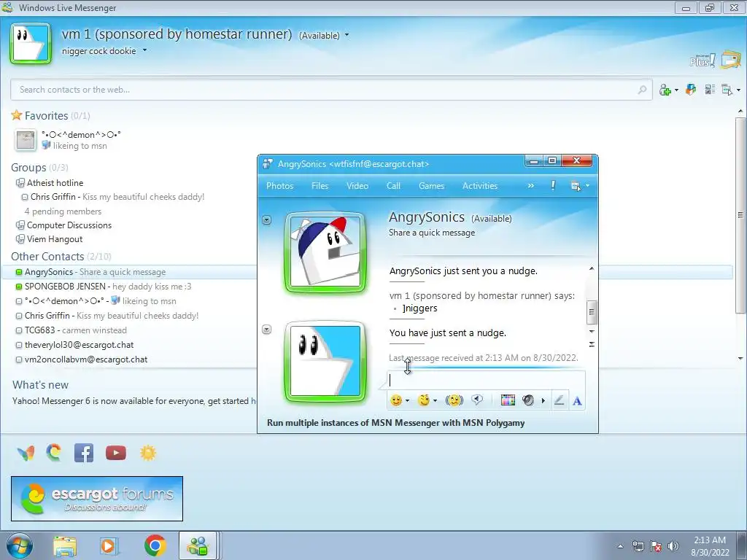Open Windows Media Player from taskbar

coord(109,545)
